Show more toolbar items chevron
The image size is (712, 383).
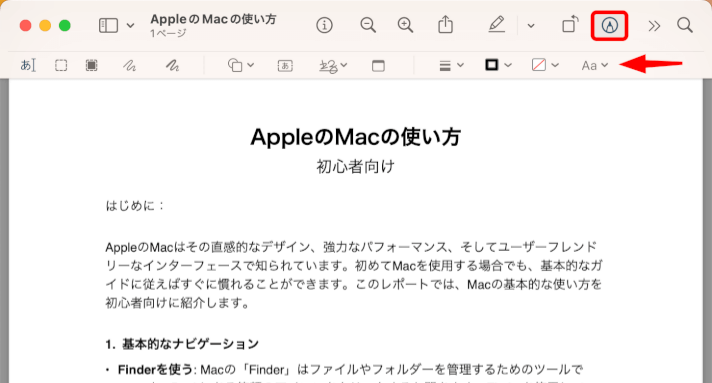(x=654, y=26)
